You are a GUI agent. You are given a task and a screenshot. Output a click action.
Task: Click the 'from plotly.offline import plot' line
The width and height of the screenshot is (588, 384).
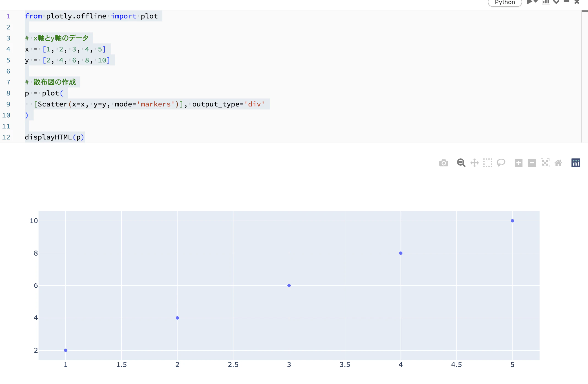click(91, 16)
